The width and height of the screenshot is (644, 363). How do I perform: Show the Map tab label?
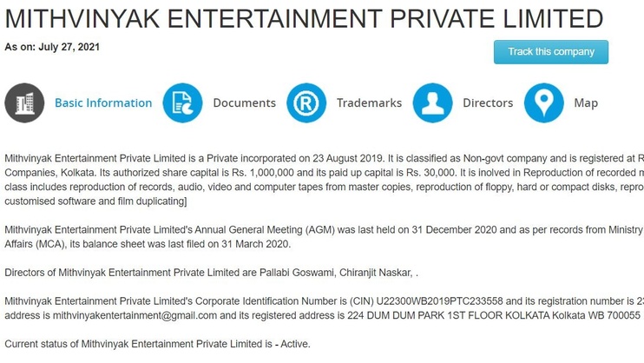[x=586, y=102]
